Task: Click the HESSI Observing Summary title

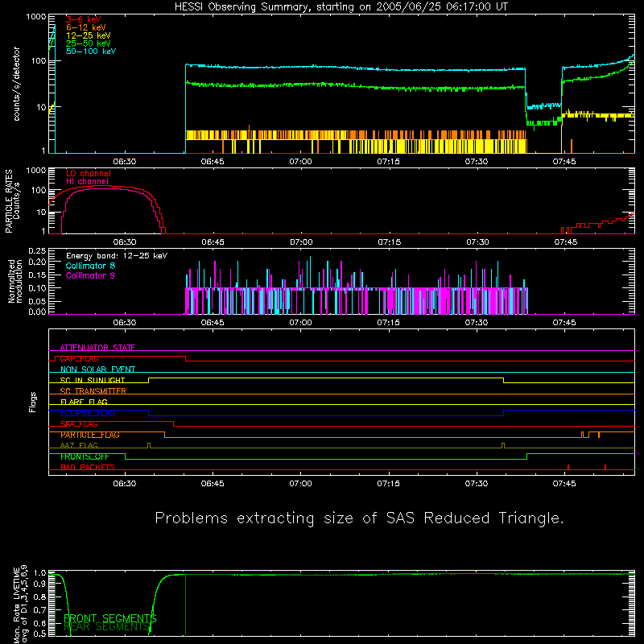Action: (341, 7)
